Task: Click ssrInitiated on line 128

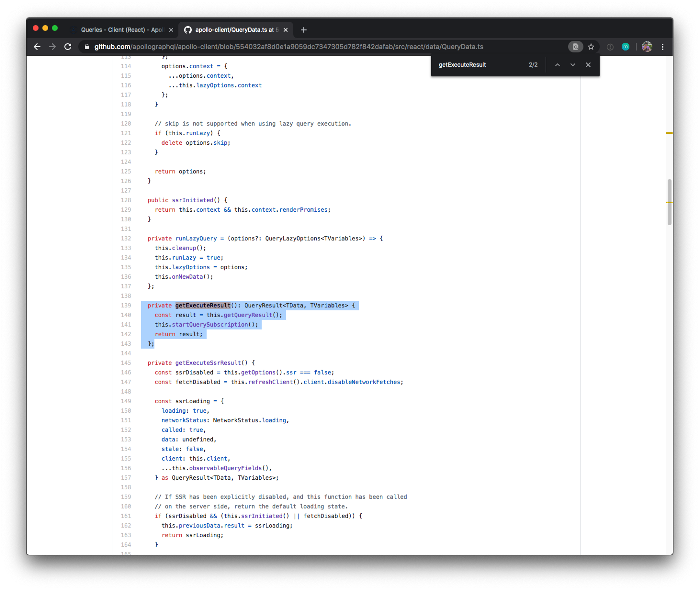Action: click(193, 200)
